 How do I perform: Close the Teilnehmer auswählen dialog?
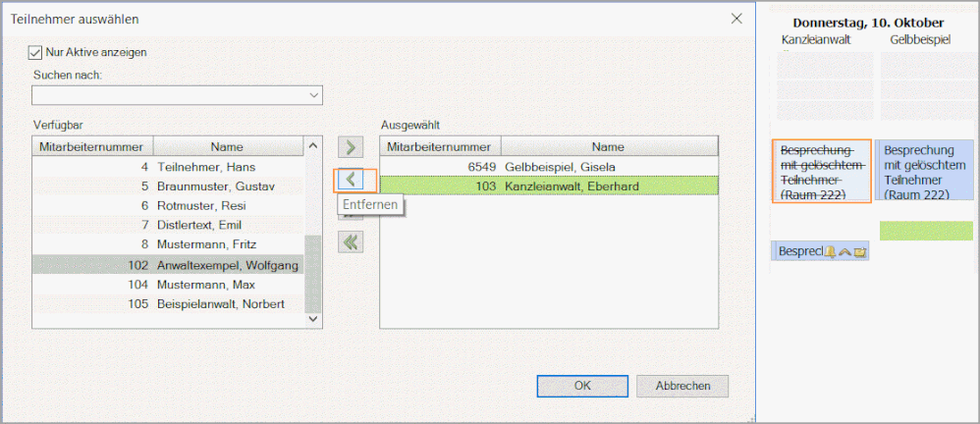pyautogui.click(x=736, y=19)
